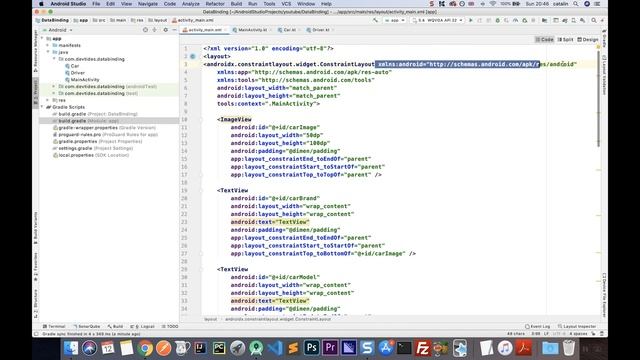The width and height of the screenshot is (640, 360).
Task: Open the Search Everywhere magnifier in toolbar
Action: (x=594, y=20)
